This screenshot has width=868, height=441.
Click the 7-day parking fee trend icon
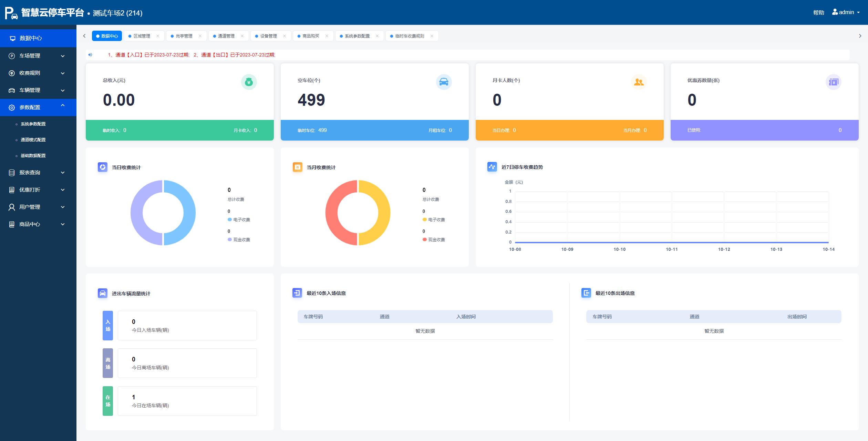point(492,167)
